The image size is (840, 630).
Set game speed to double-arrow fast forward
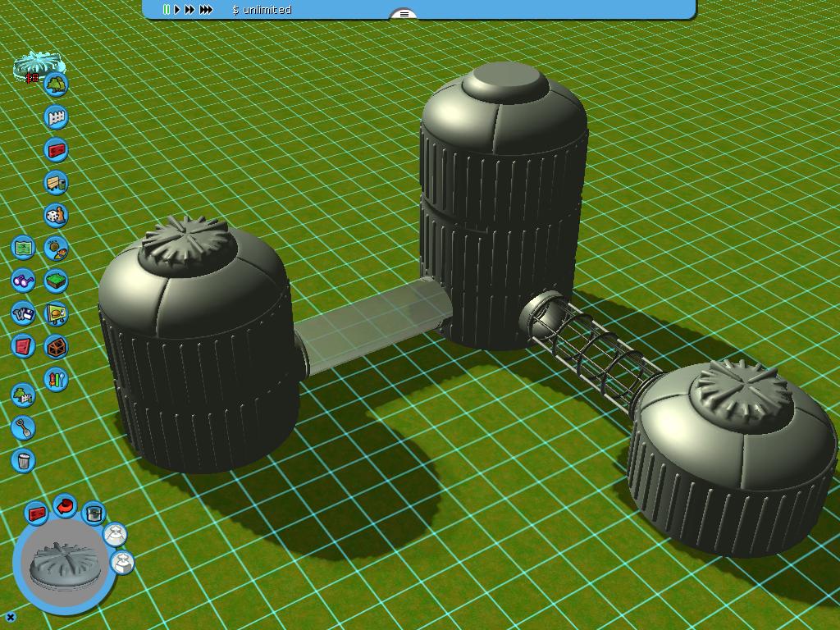pyautogui.click(x=189, y=10)
